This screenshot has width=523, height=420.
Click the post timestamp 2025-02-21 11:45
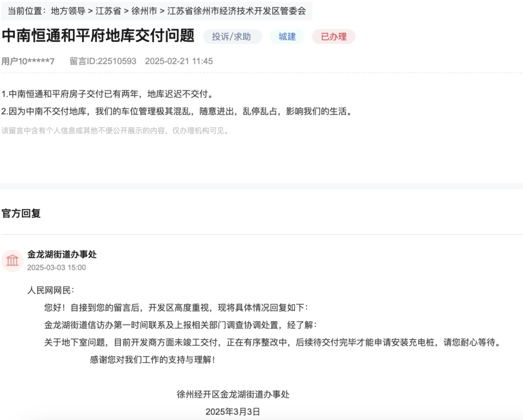coord(179,62)
